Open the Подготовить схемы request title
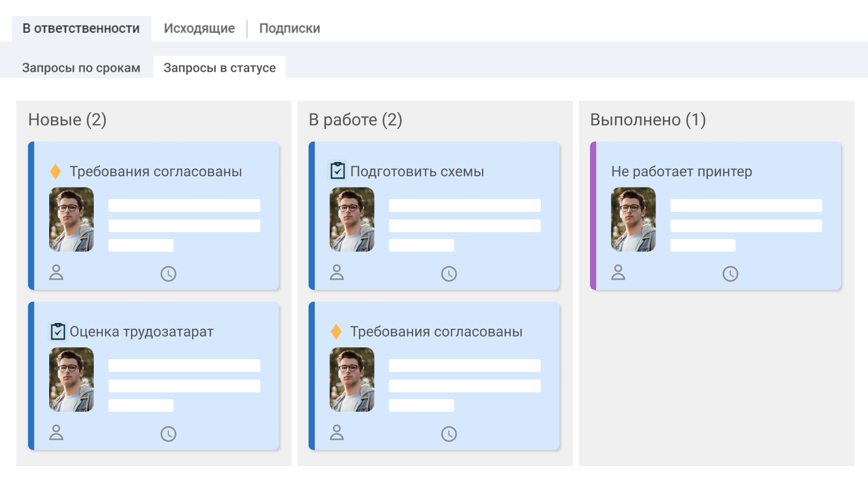The image size is (868, 479). pos(417,171)
